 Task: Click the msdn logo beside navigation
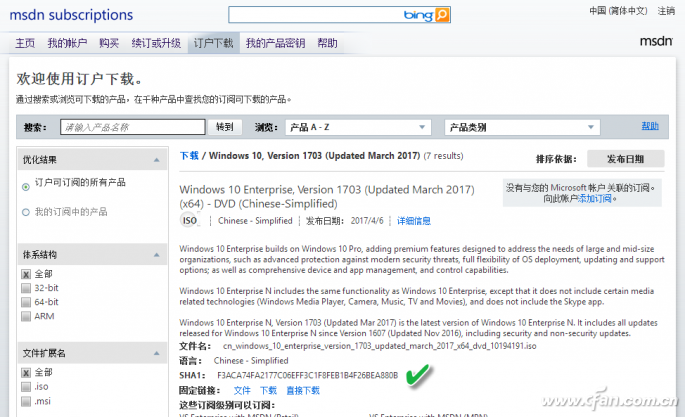tap(656, 41)
